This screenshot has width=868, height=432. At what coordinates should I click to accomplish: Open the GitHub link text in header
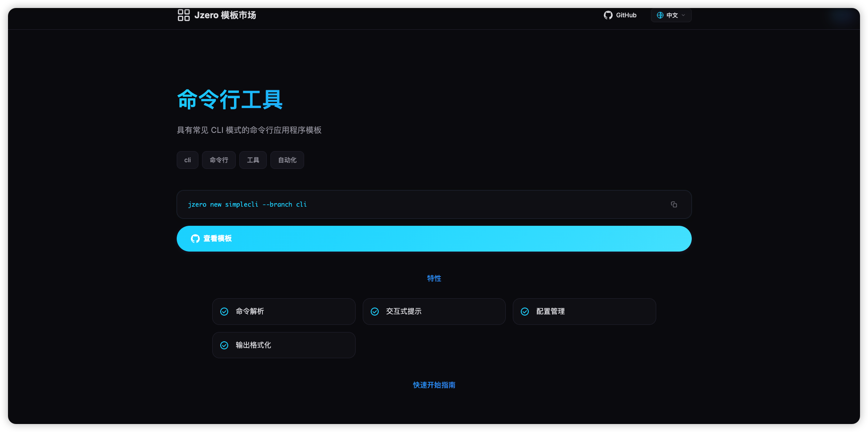click(x=626, y=15)
